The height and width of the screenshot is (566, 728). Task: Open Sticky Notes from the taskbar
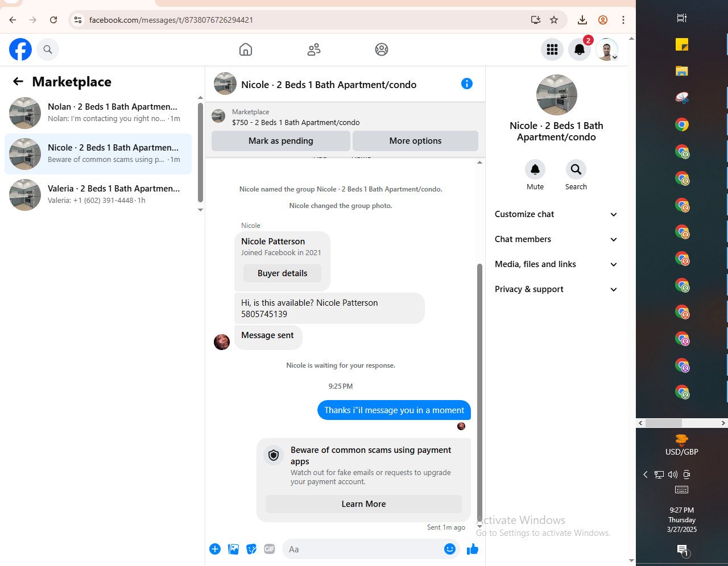(x=682, y=44)
